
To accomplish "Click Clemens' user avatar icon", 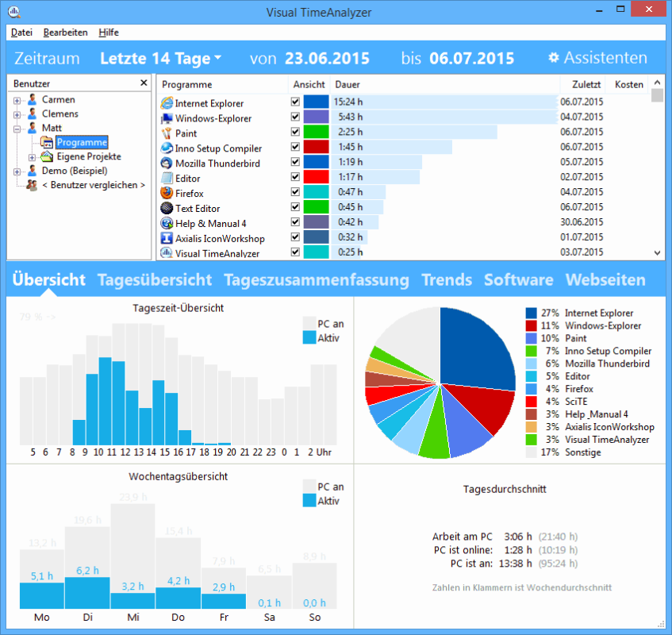I will [x=33, y=114].
